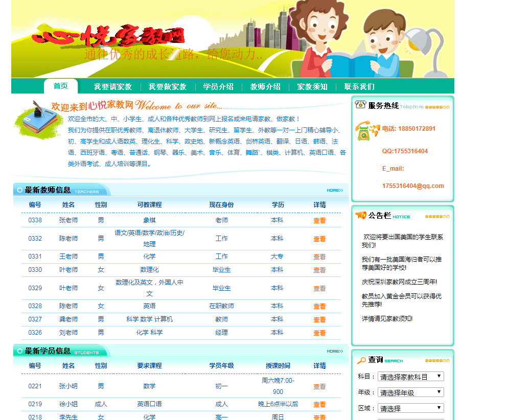Click the green phone graphic near 电话 number

367,130
